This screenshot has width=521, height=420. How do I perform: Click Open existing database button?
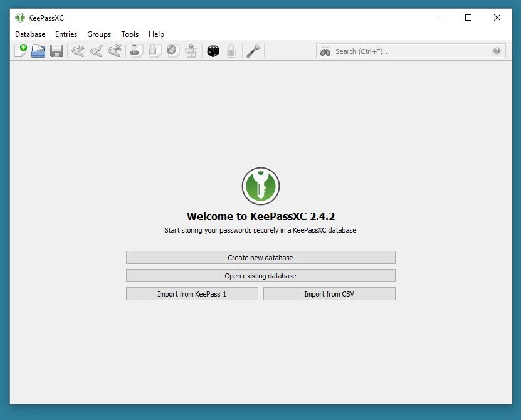(261, 276)
